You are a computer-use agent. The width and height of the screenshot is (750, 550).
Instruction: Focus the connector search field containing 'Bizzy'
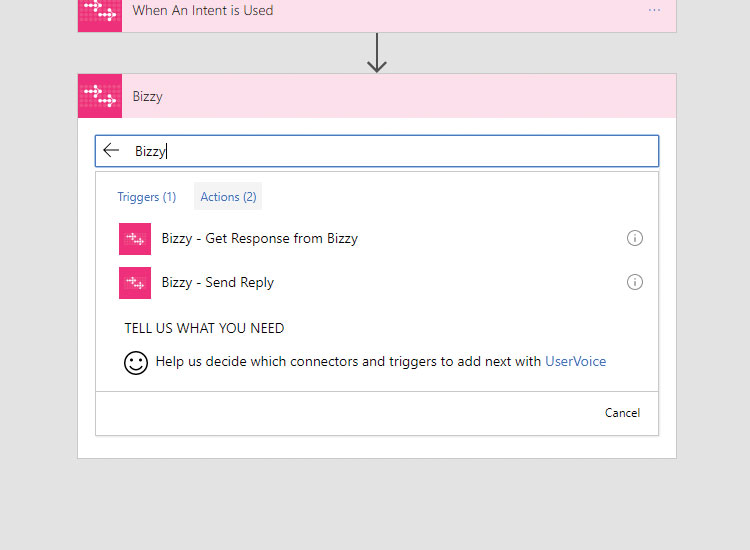pos(377,151)
